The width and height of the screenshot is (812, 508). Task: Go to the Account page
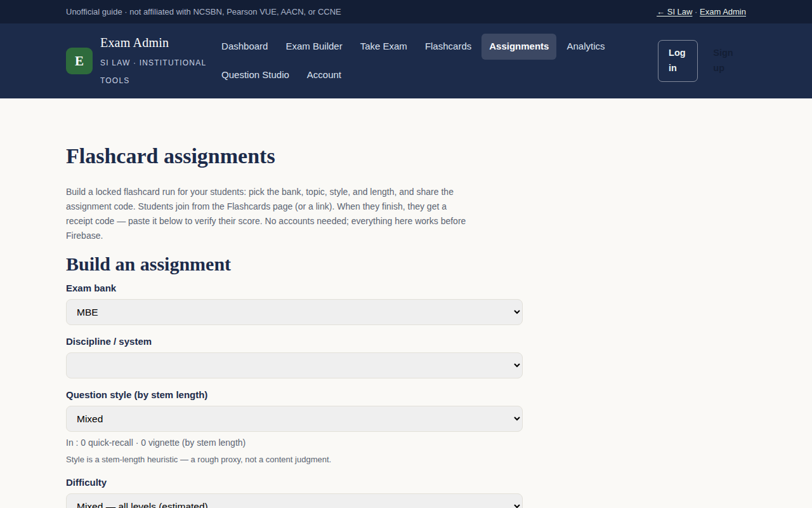(x=324, y=75)
